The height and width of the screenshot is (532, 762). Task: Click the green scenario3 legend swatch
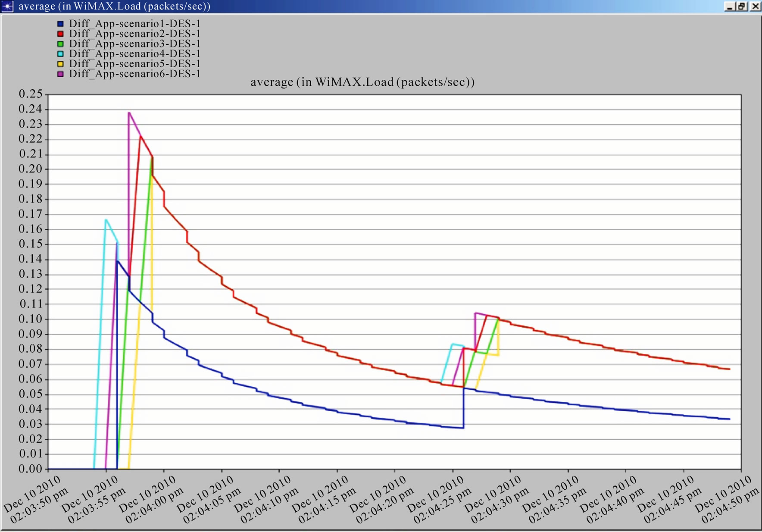[60, 44]
